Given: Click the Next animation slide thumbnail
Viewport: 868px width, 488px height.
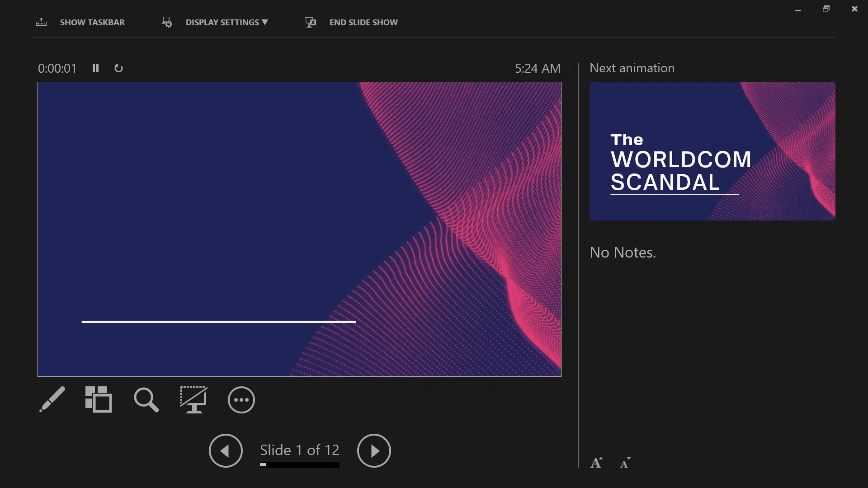Looking at the screenshot, I should (x=712, y=151).
